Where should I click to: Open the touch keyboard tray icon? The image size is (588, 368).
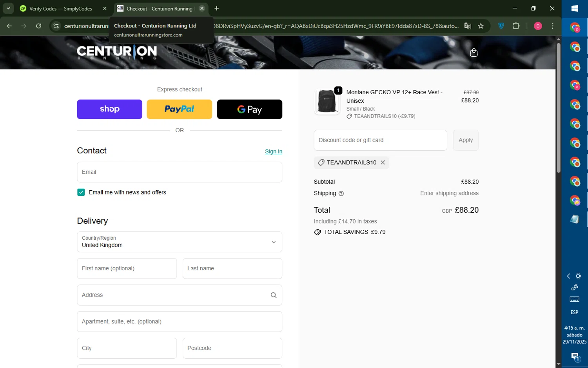click(575, 299)
